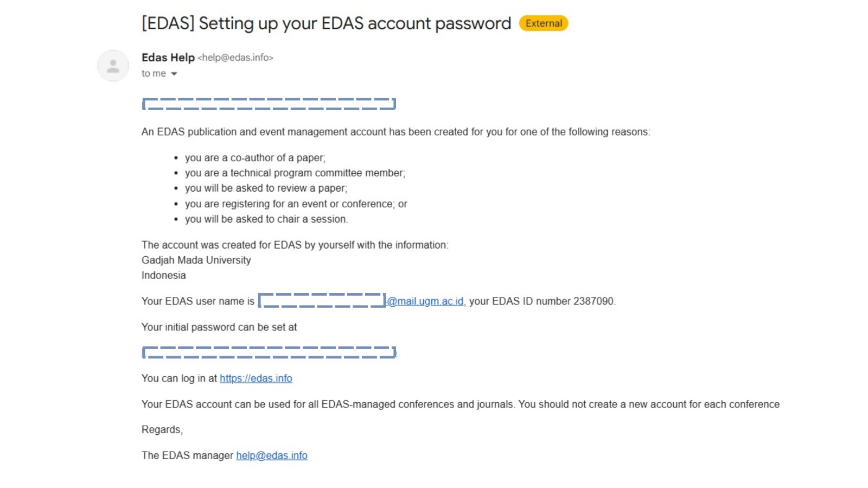Open the redacted initial password link
Screen dimensions: 868x488
tap(269, 353)
